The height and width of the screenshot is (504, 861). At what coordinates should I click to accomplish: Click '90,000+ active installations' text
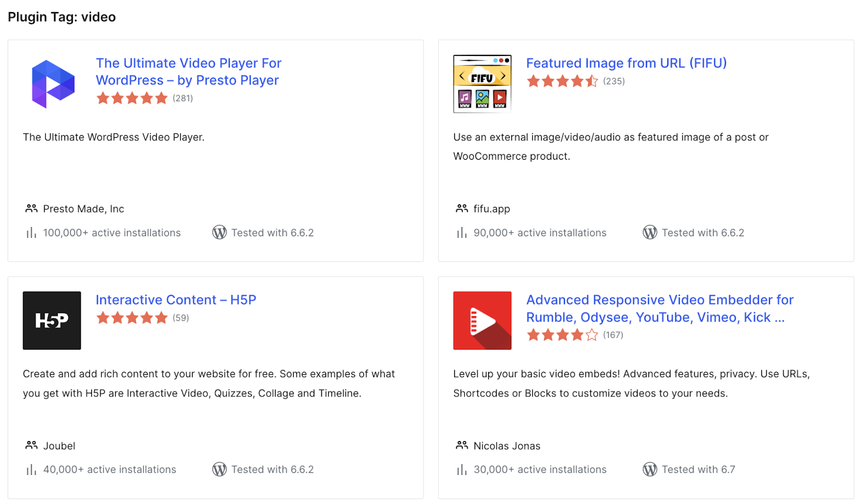(x=540, y=233)
